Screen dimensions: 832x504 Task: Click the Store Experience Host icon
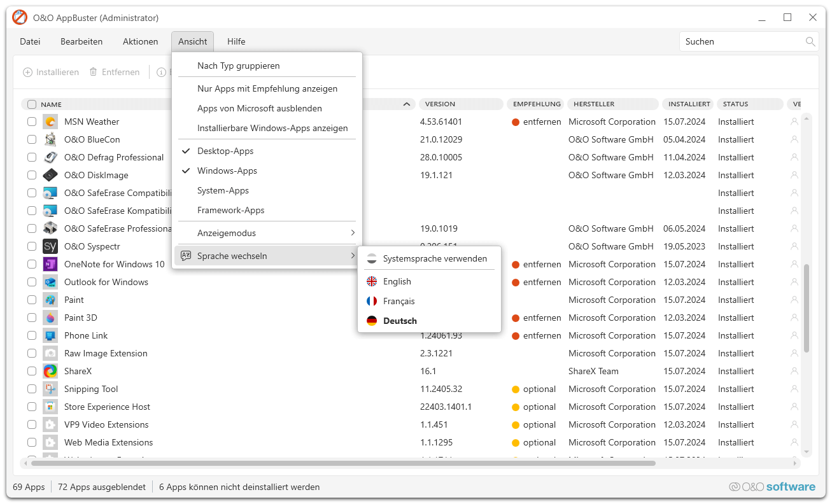[x=50, y=407]
